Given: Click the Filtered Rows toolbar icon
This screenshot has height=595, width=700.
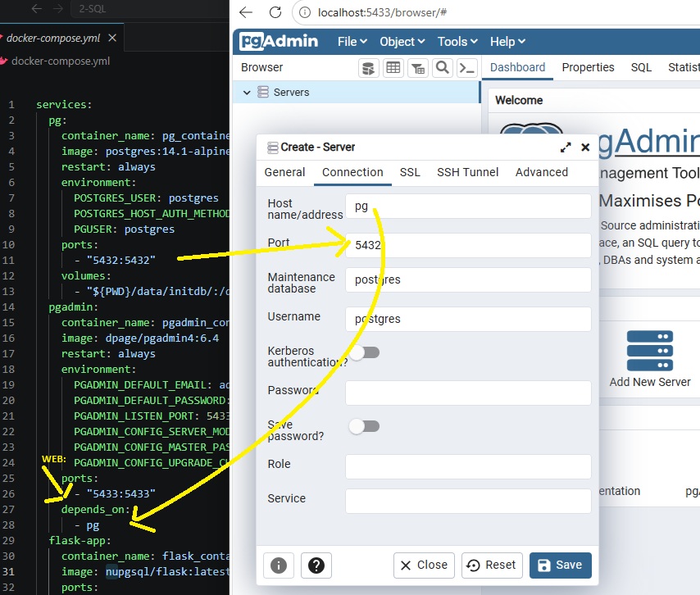Looking at the screenshot, I should [418, 68].
